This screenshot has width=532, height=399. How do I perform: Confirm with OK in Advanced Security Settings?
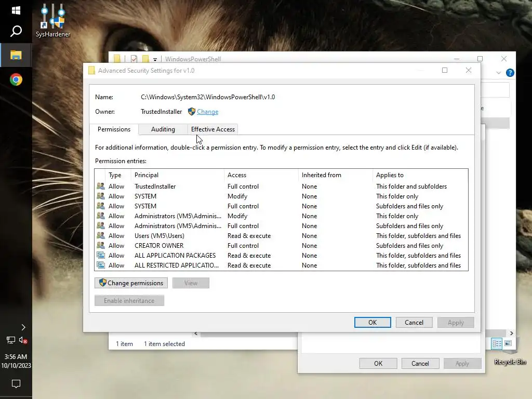tap(373, 322)
